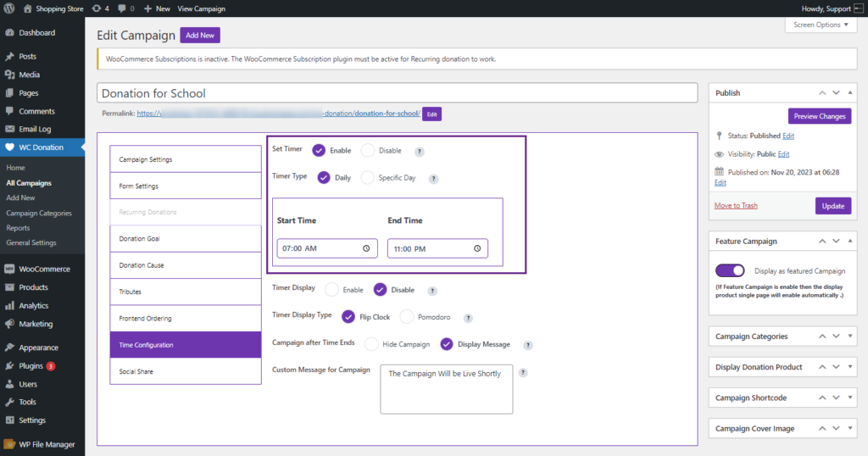The height and width of the screenshot is (456, 868).
Task: Click the Move to Trash link
Action: click(x=736, y=206)
